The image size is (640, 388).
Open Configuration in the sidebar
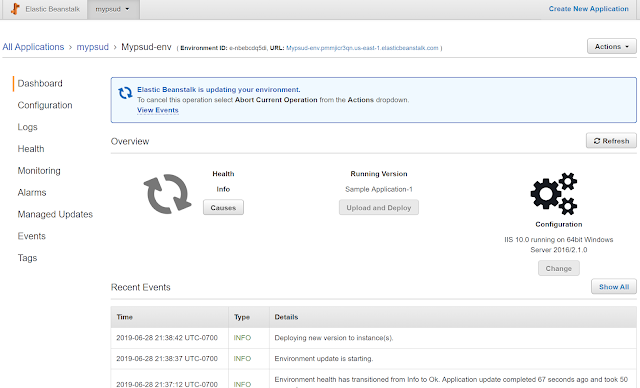[x=45, y=105]
